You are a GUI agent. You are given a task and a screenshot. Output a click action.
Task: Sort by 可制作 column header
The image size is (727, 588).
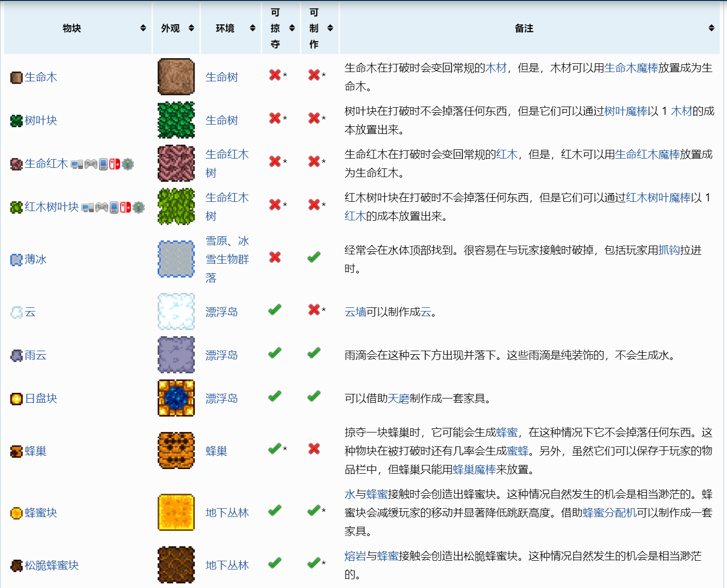coord(330,28)
